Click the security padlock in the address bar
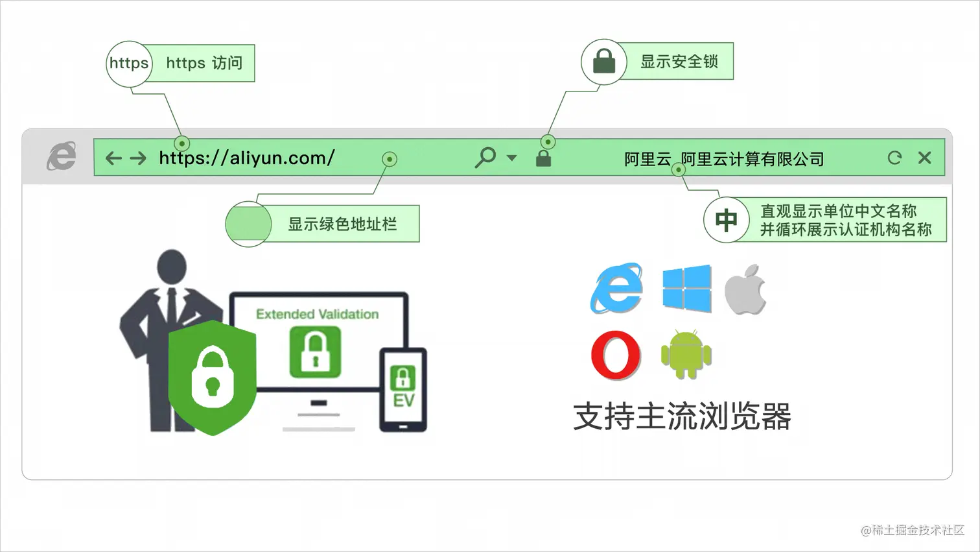 544,158
